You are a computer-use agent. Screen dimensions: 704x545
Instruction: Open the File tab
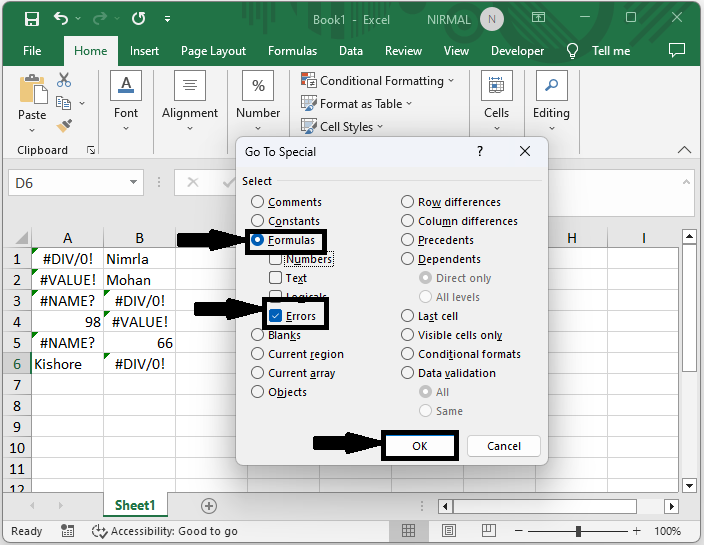[32, 51]
